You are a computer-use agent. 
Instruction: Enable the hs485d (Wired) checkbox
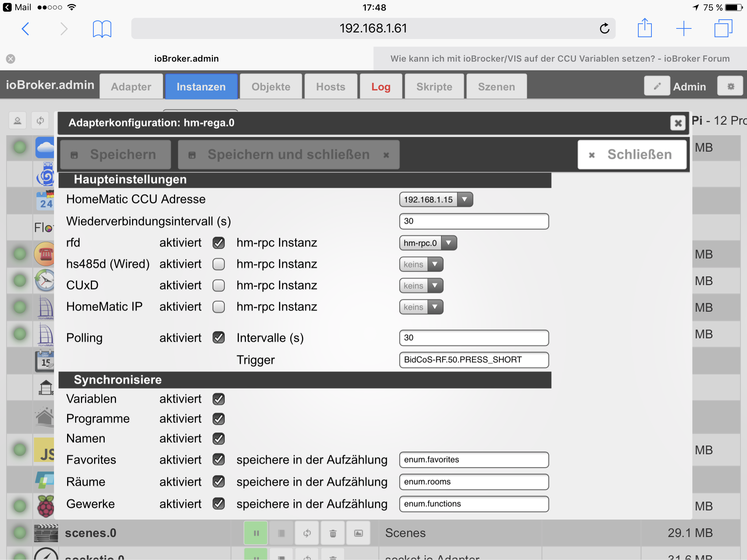click(218, 264)
